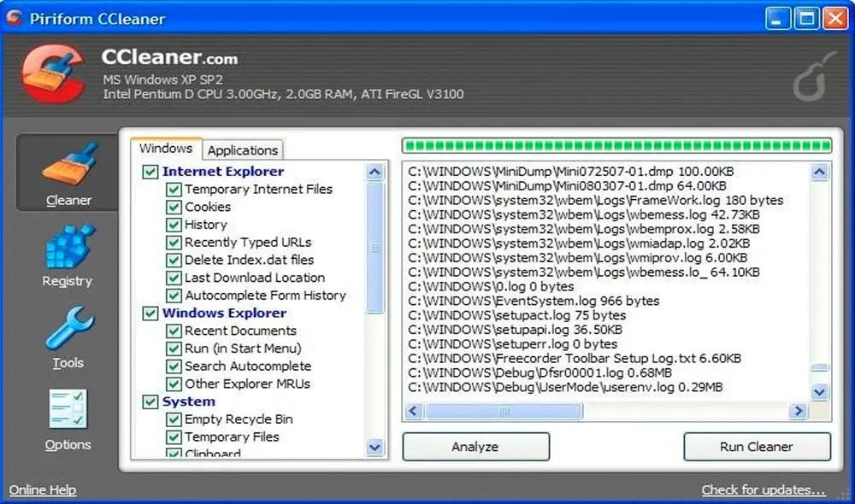This screenshot has height=504, width=855.
Task: Click the horizontal scroll left arrow under results
Action: 414,411
